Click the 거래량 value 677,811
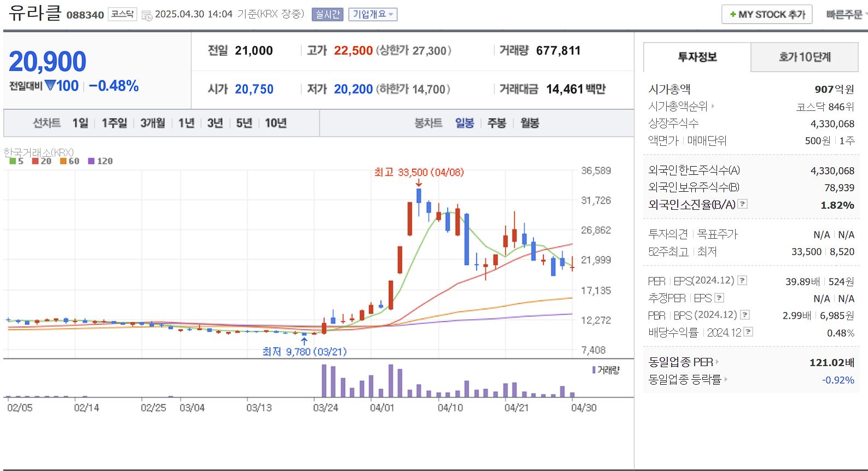 pos(558,50)
